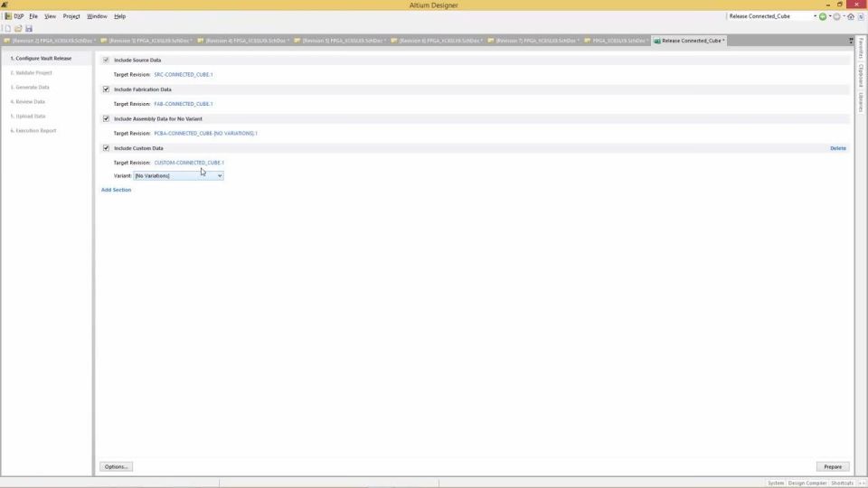Click the Shortcuts status bar button
The width and height of the screenshot is (868, 488).
842,483
